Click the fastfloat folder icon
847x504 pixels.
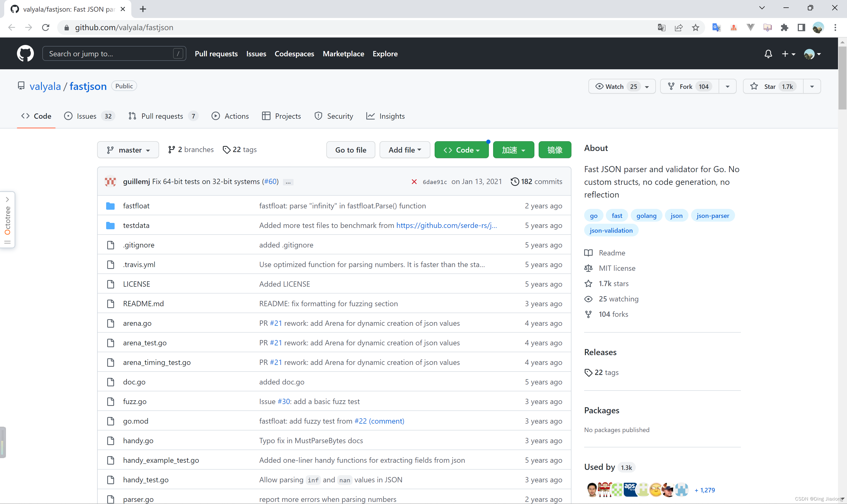click(110, 206)
